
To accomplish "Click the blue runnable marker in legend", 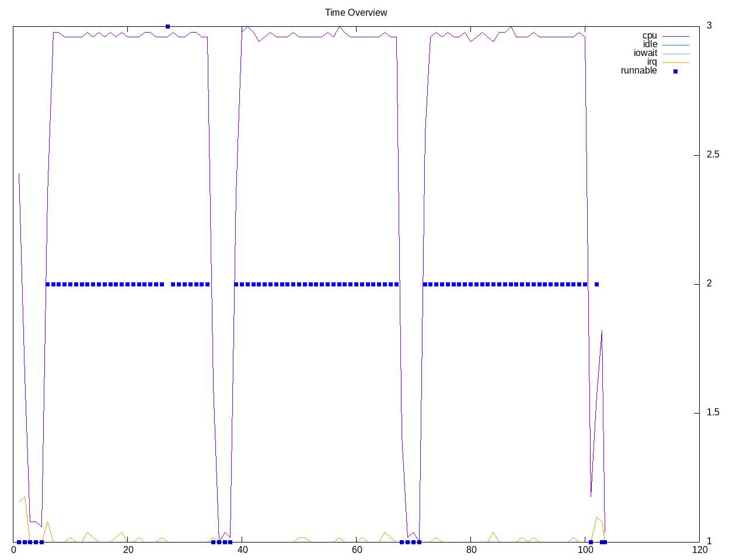I will [x=675, y=71].
